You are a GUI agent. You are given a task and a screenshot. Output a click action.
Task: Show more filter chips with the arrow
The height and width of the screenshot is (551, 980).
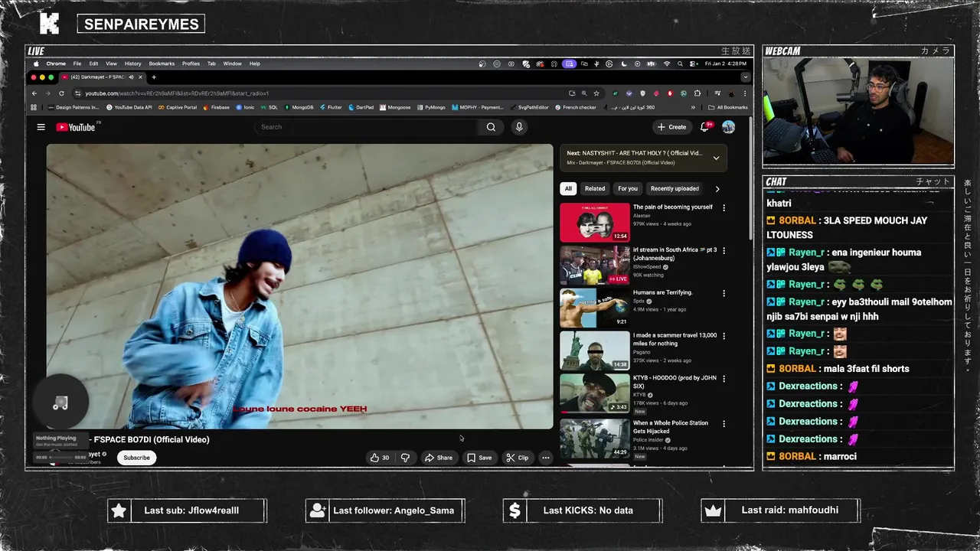point(717,188)
